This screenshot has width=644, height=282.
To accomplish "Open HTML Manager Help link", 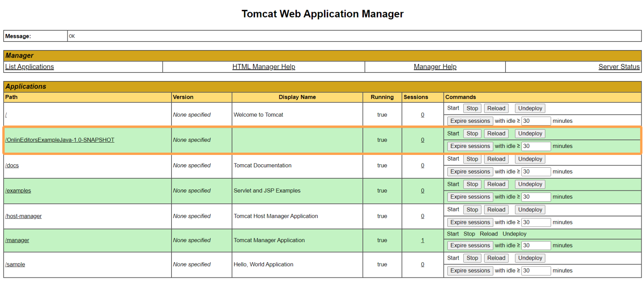I will [264, 67].
